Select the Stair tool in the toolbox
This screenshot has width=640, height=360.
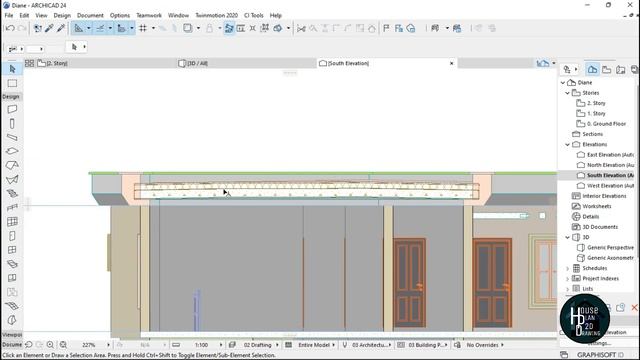coord(12,193)
